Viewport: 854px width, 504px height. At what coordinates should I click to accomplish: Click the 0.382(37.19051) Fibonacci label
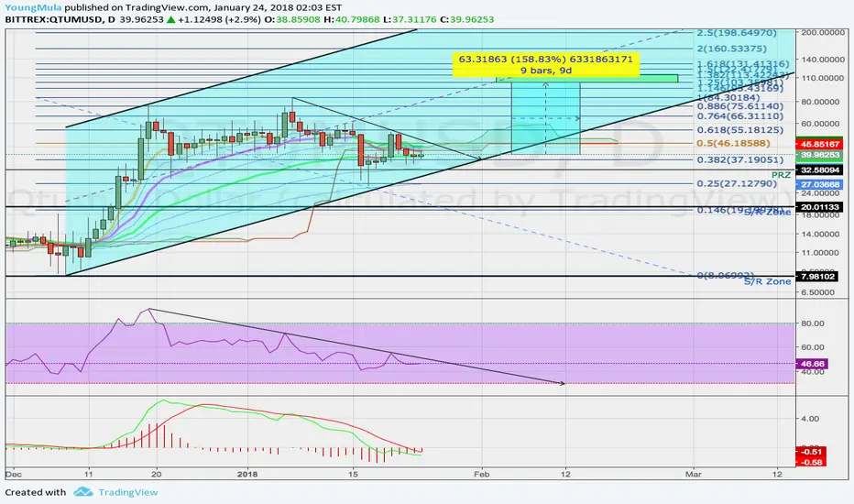click(x=740, y=159)
